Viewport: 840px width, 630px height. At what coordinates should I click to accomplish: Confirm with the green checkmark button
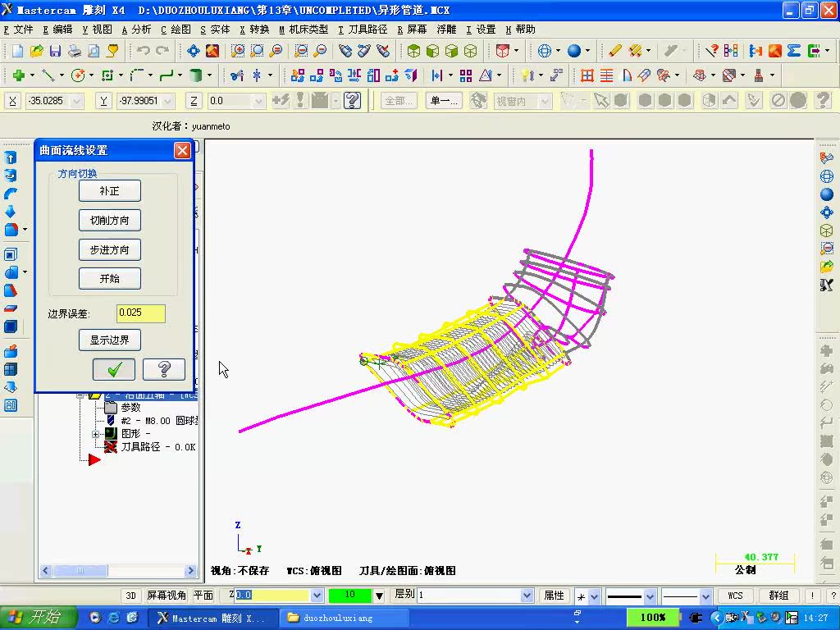(x=114, y=369)
